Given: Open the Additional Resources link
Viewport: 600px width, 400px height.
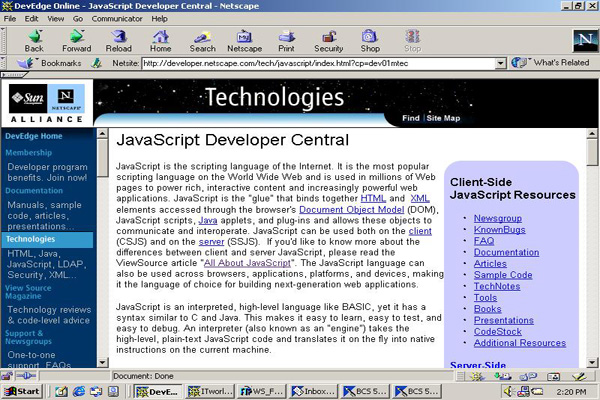Looking at the screenshot, I should click(520, 343).
